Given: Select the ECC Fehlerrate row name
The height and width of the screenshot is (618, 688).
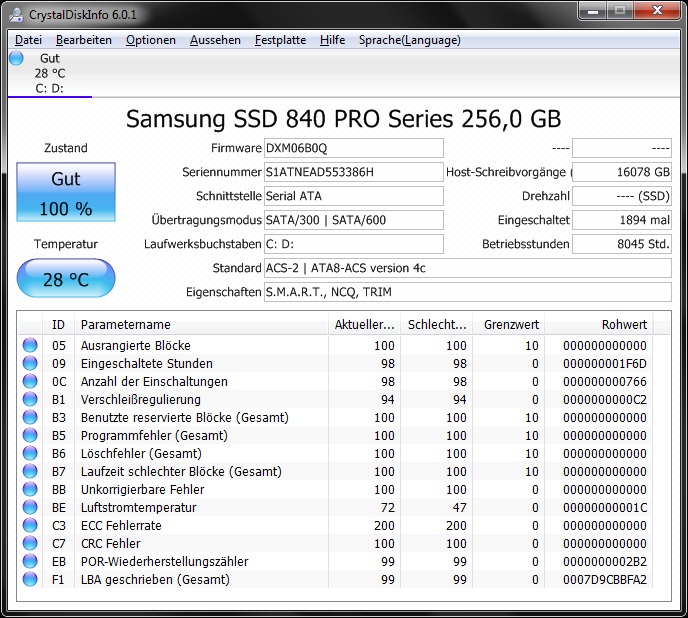Looking at the screenshot, I should (x=121, y=525).
